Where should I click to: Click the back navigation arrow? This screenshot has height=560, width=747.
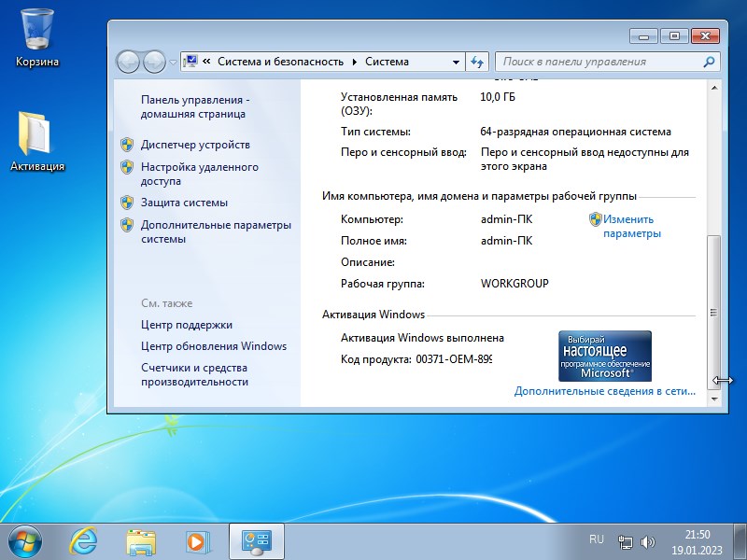point(128,60)
